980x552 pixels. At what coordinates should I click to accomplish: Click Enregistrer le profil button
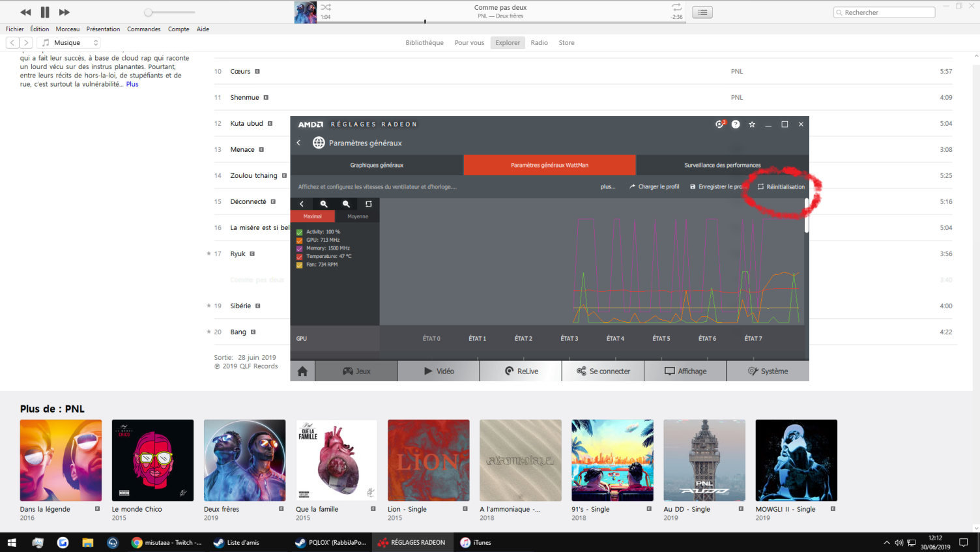[x=717, y=187]
